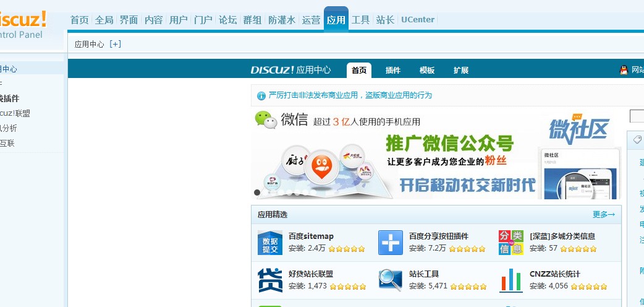The height and width of the screenshot is (307, 644).
Task: Click the 安装: 4,056 install count
Action: coord(549,285)
